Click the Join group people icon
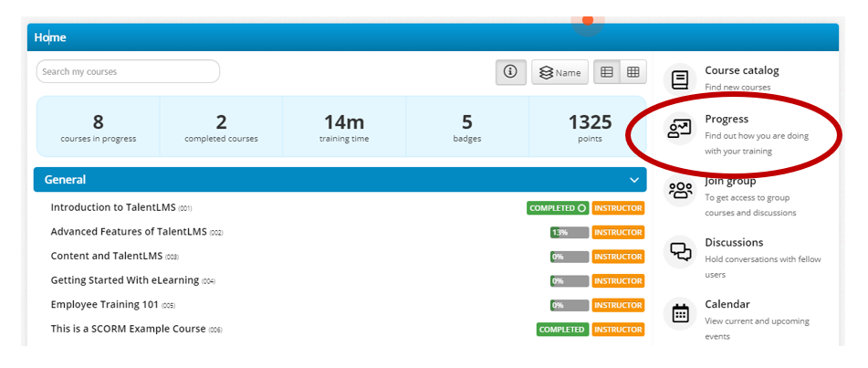The image size is (868, 368). tap(680, 190)
